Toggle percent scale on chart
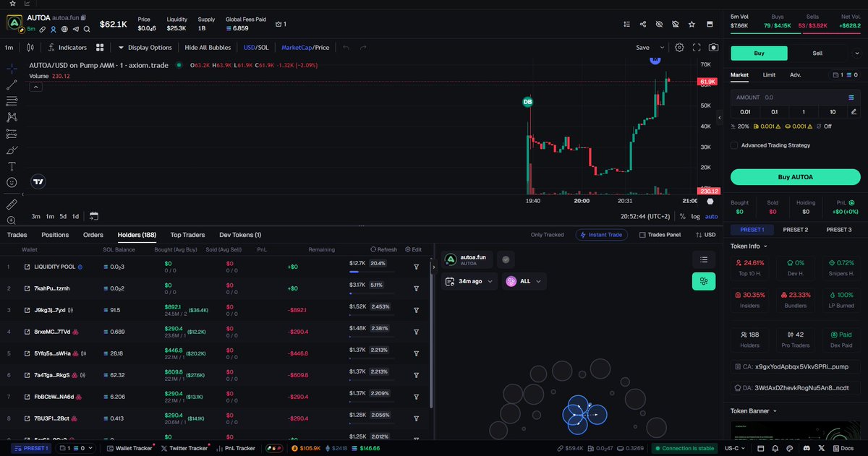868x456 pixels. pyautogui.click(x=682, y=216)
